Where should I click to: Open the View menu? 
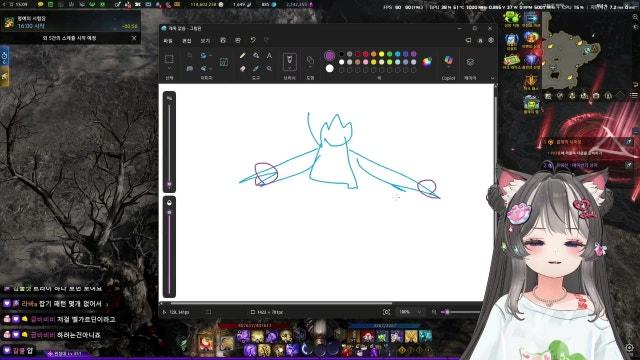(205, 40)
